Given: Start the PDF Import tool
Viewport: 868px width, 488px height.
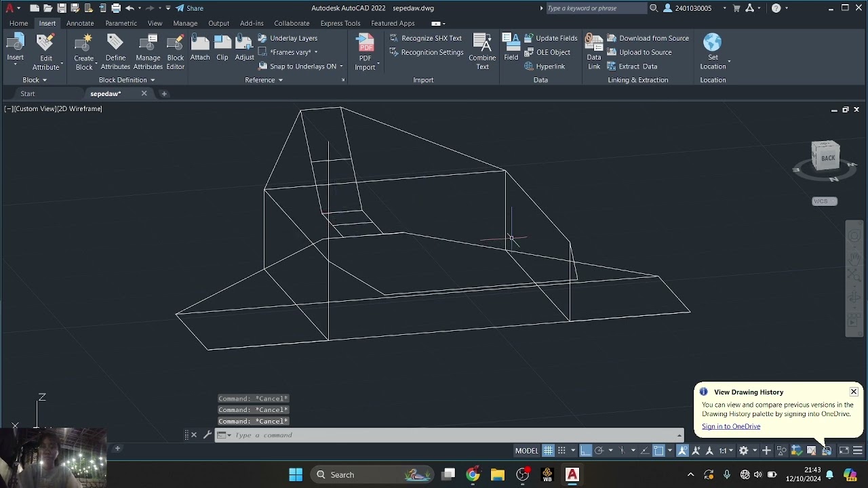Looking at the screenshot, I should (x=366, y=52).
